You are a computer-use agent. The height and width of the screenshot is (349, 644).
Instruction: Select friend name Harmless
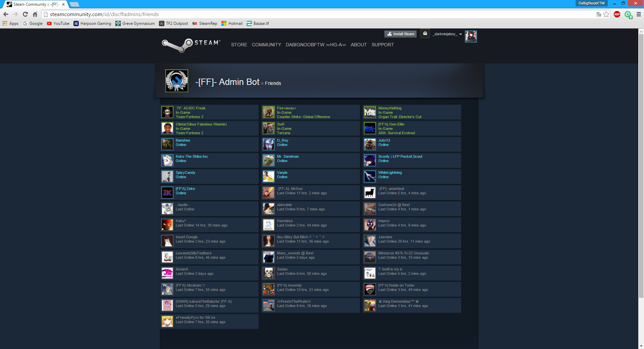pos(285,221)
